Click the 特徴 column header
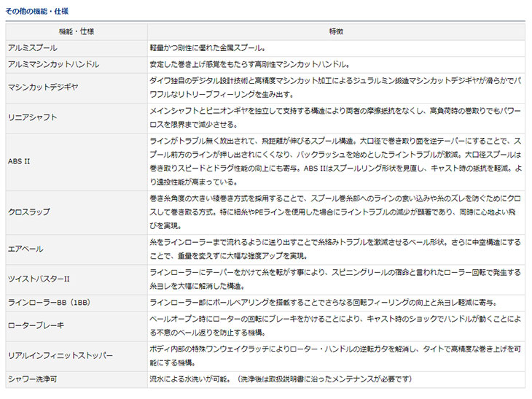This screenshot has width=532, height=399. [x=336, y=32]
